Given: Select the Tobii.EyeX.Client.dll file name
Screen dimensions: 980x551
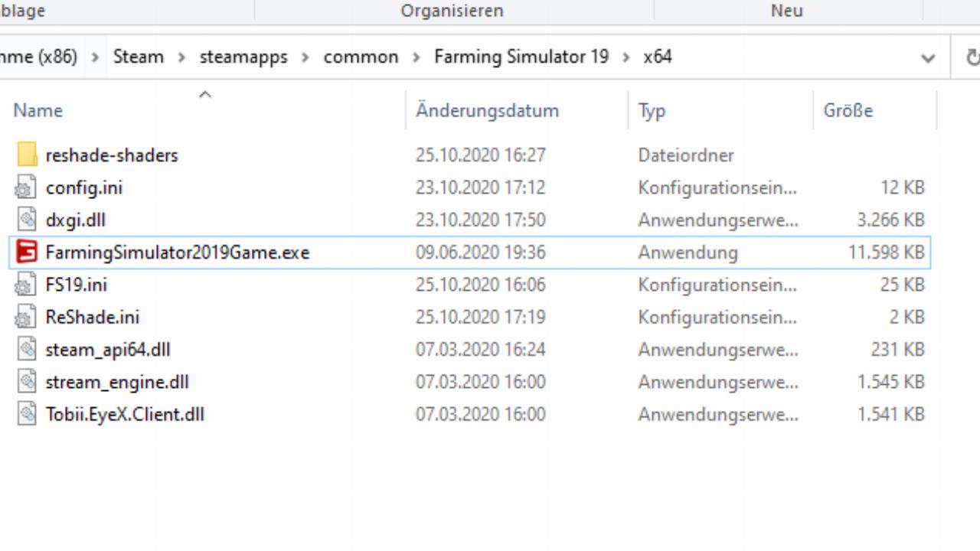Looking at the screenshot, I should point(125,414).
